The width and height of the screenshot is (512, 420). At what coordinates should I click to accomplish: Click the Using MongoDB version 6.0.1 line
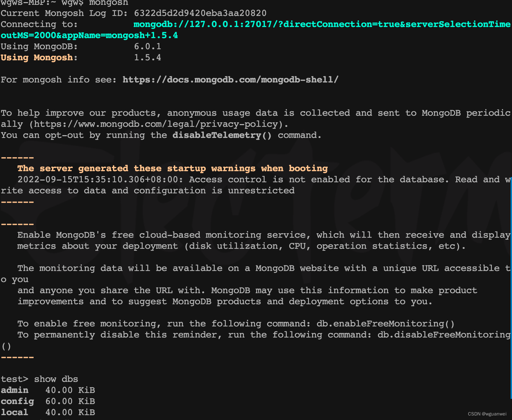[80, 46]
